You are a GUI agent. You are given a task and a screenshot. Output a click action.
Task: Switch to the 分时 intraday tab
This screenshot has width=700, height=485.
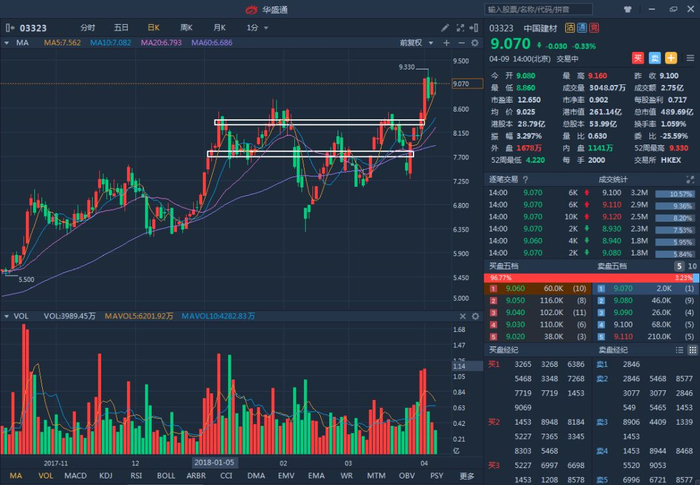click(x=88, y=27)
